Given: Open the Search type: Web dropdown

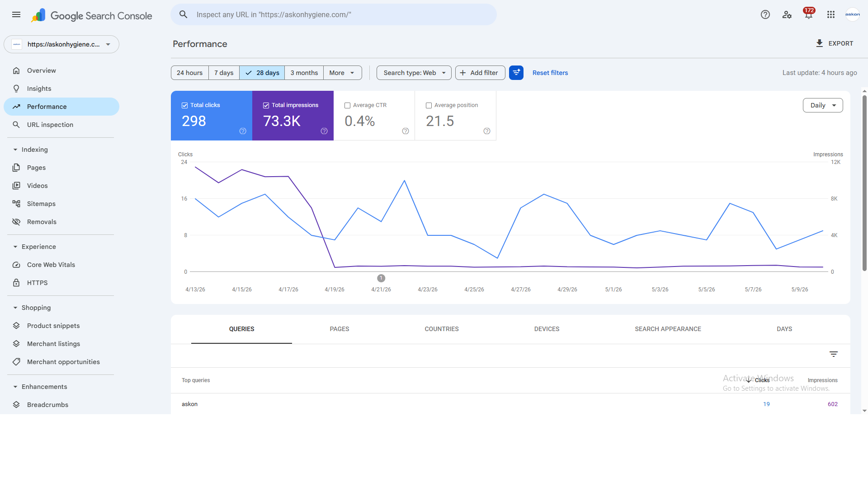Looking at the screenshot, I should (414, 73).
